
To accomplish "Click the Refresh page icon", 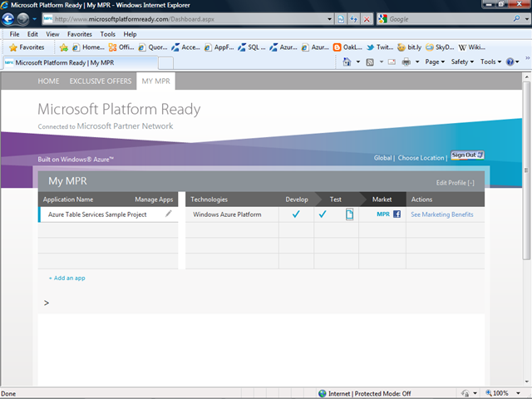I will (x=353, y=18).
